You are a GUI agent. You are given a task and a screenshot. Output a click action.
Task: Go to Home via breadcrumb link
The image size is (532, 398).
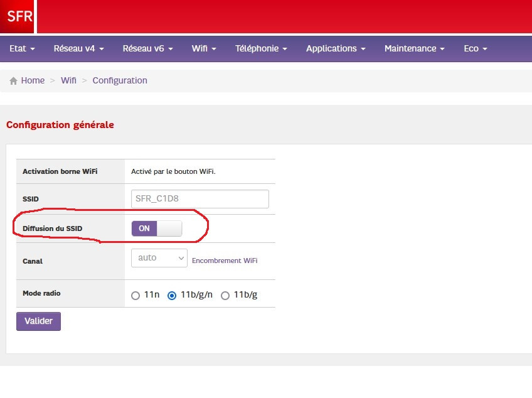pos(33,80)
